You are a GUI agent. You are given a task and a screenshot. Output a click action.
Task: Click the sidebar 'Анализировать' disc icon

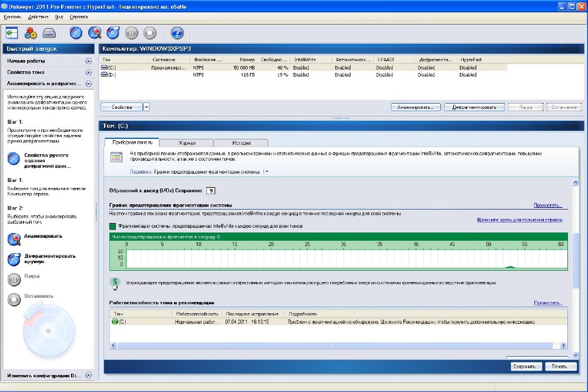pyautogui.click(x=14, y=239)
